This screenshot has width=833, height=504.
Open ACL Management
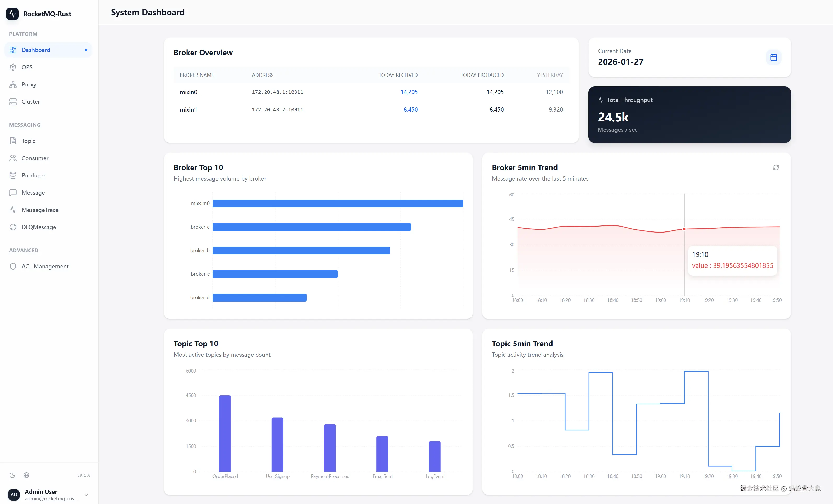(45, 266)
